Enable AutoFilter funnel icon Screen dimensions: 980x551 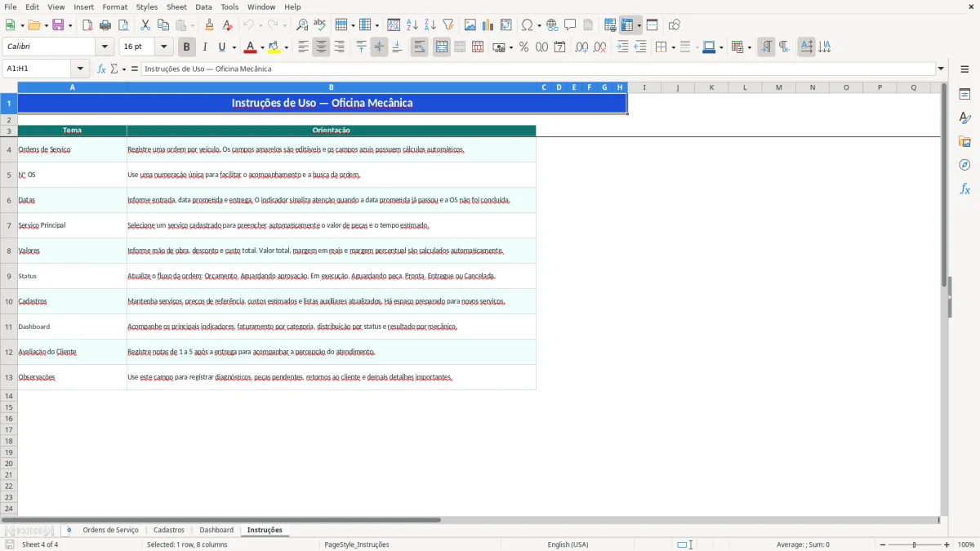[448, 25]
